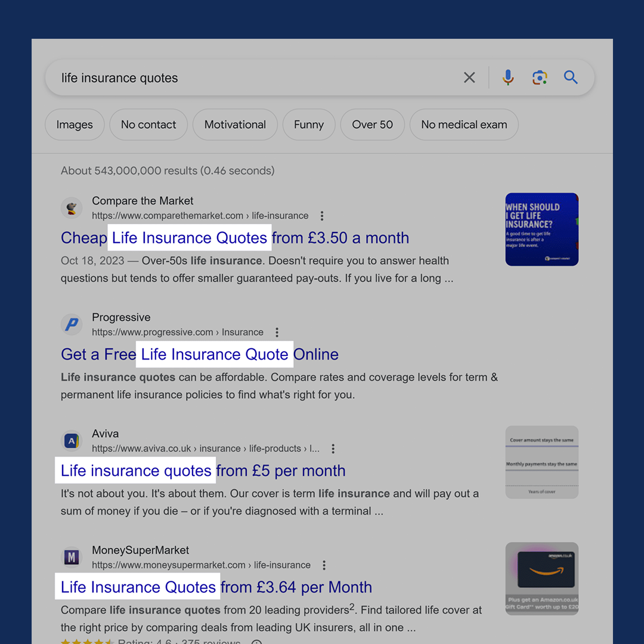
Task: Click the Aviva site logo icon
Action: 72,440
